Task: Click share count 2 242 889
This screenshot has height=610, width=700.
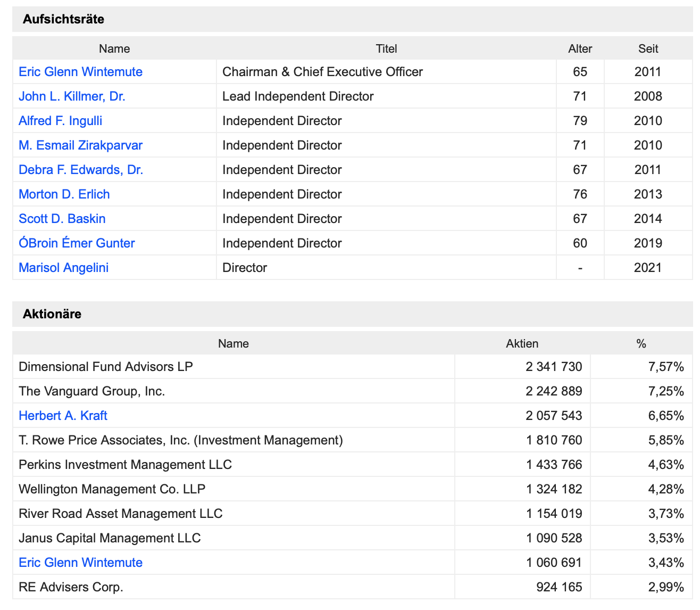Action: (x=554, y=391)
